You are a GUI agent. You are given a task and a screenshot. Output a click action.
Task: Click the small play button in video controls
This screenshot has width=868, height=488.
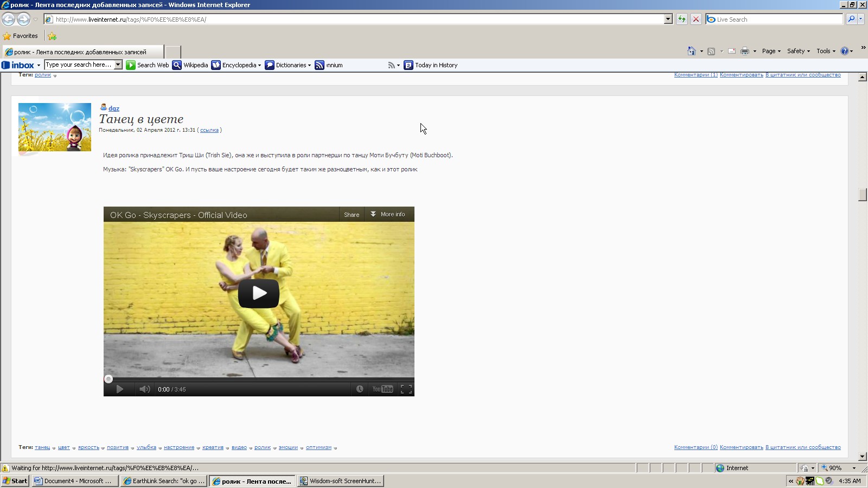pos(120,389)
